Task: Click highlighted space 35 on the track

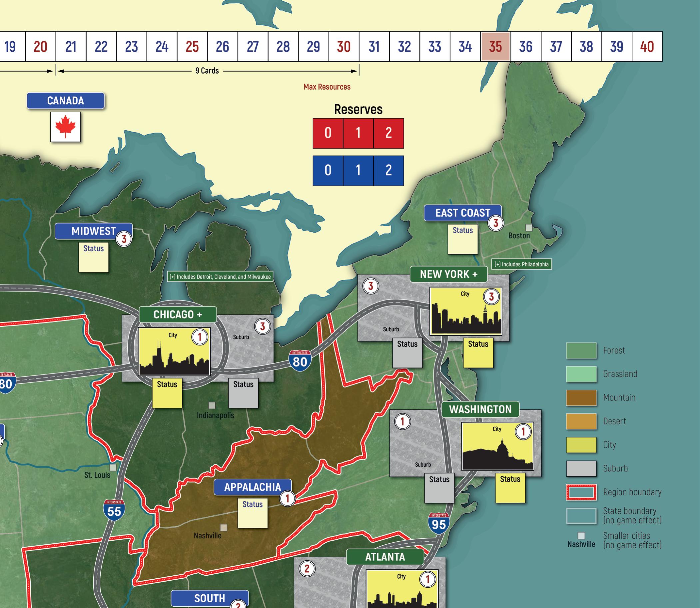Action: coord(495,47)
